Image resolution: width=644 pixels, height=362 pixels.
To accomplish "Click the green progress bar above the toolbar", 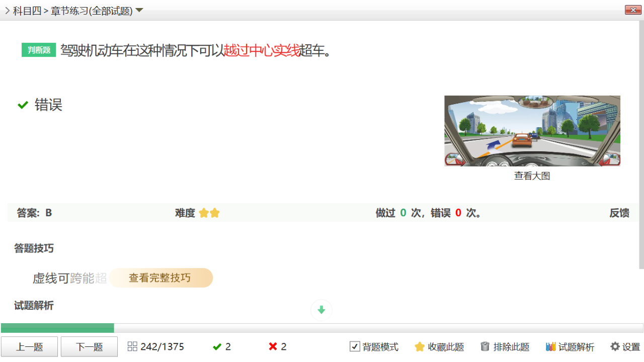I will [x=57, y=328].
